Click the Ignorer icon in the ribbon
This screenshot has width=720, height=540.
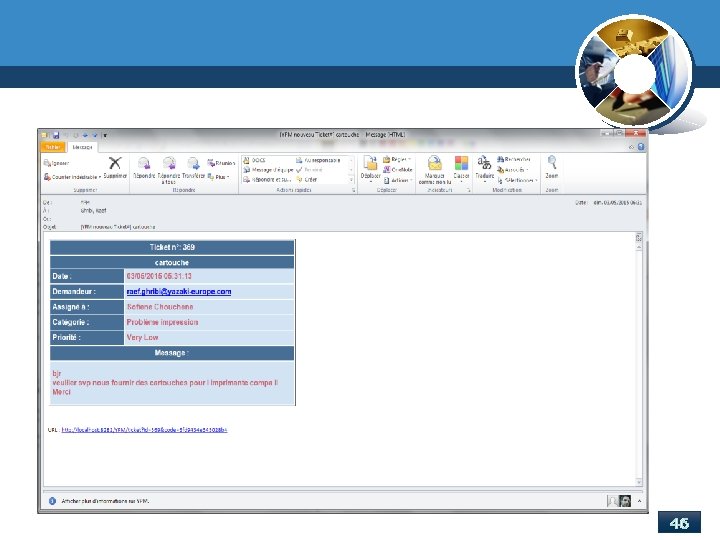(47, 163)
